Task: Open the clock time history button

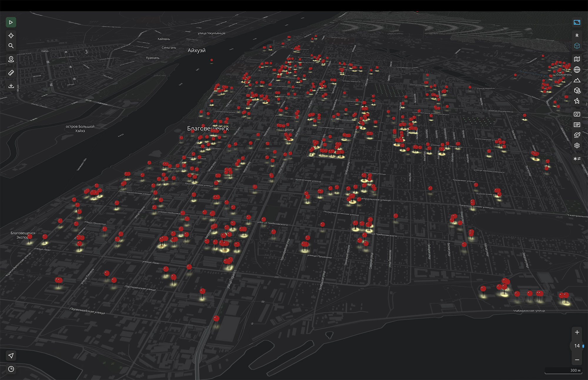Action: point(11,369)
